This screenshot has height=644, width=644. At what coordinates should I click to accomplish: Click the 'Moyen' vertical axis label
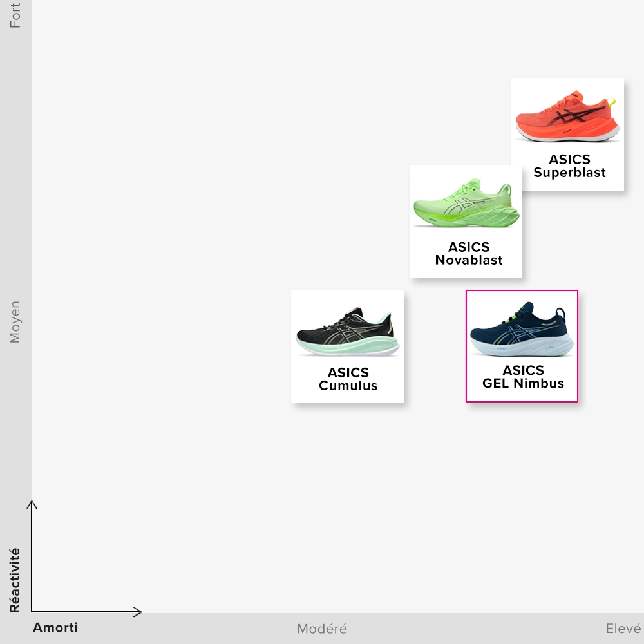(15, 322)
